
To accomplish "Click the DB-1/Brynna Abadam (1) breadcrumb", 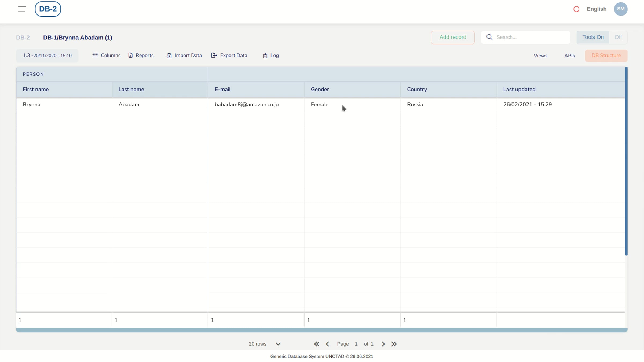I will (x=78, y=38).
